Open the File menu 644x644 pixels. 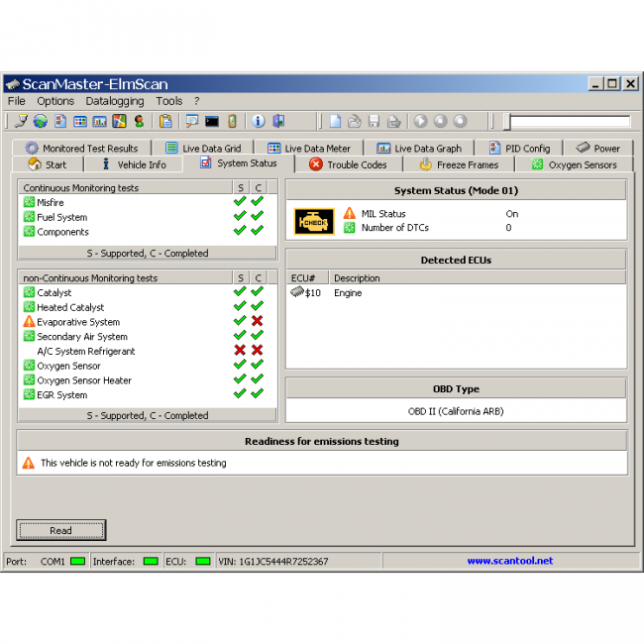pos(17,101)
